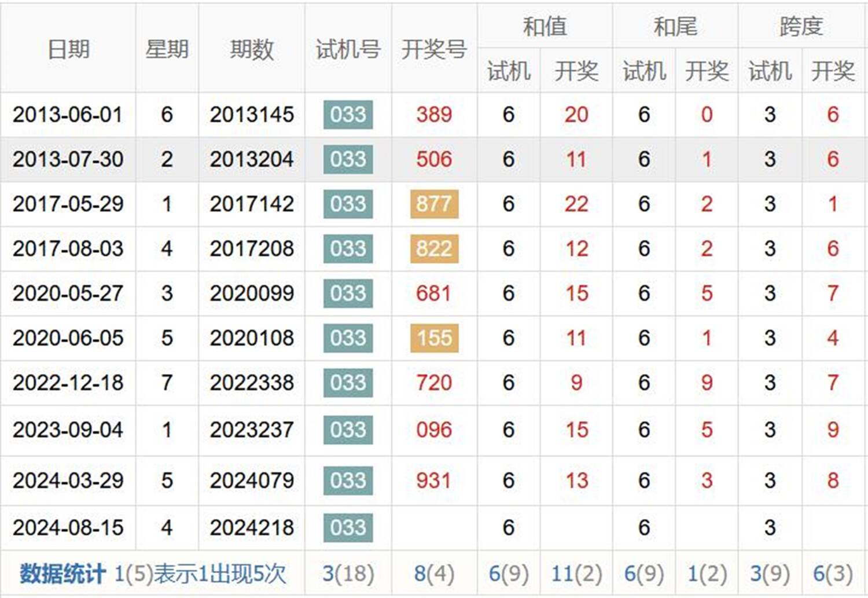Click the 期数 column header
The image size is (868, 598).
251,49
